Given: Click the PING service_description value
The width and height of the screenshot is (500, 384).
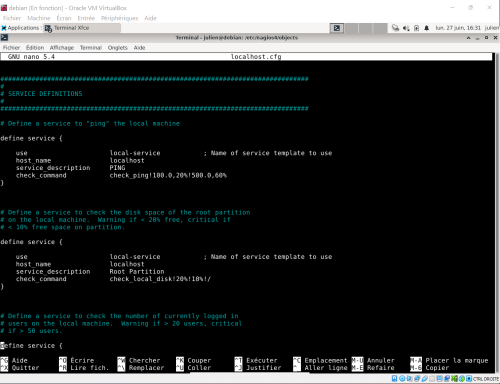Looking at the screenshot, I should (x=117, y=168).
